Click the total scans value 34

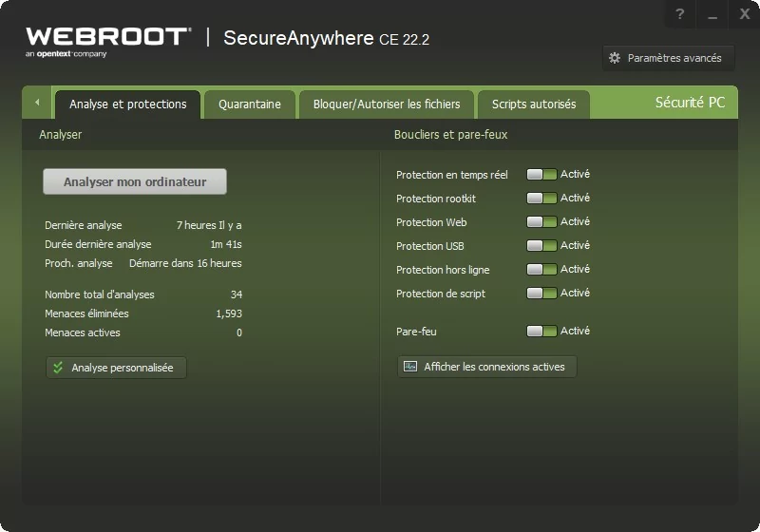click(x=237, y=294)
